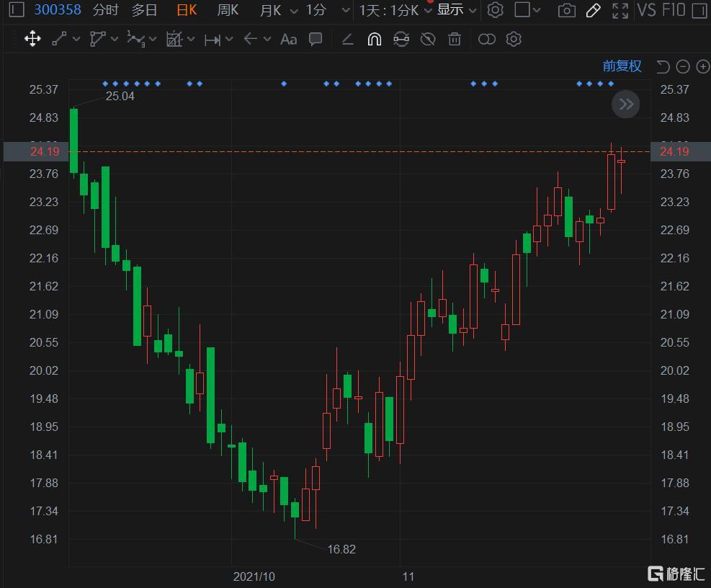Expand the arrow marker tool options
711x588 pixels.
pyautogui.click(x=267, y=40)
